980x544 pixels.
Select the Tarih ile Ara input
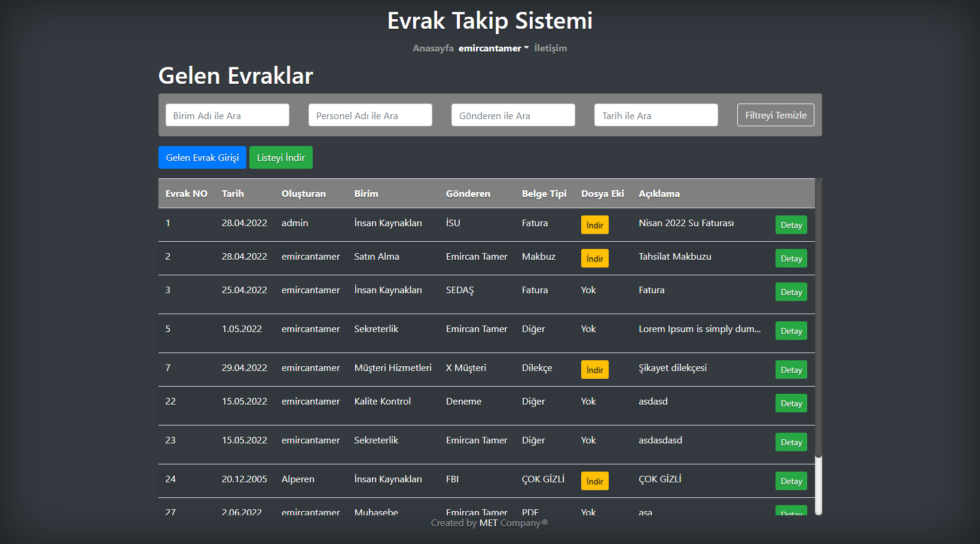(x=655, y=114)
